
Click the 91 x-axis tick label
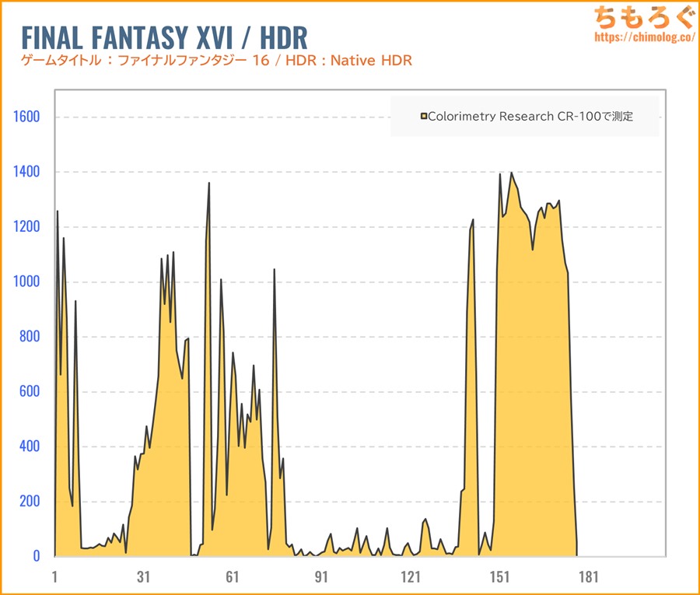(321, 577)
